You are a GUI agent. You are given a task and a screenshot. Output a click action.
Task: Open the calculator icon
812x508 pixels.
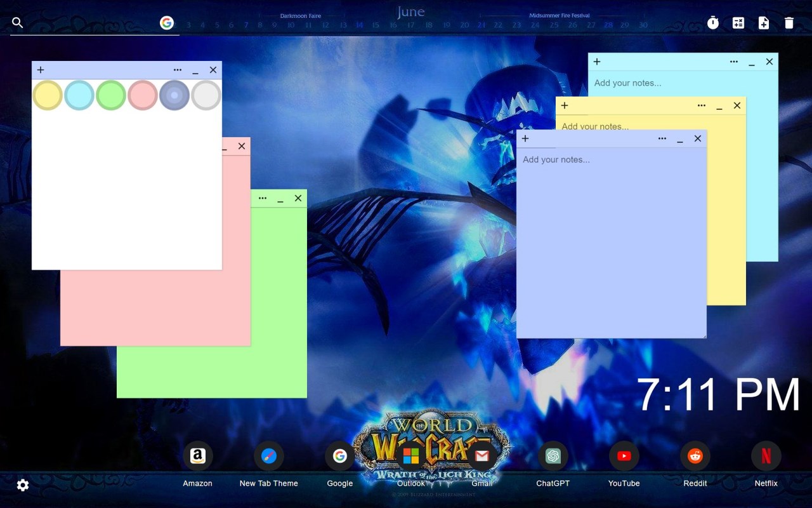738,23
